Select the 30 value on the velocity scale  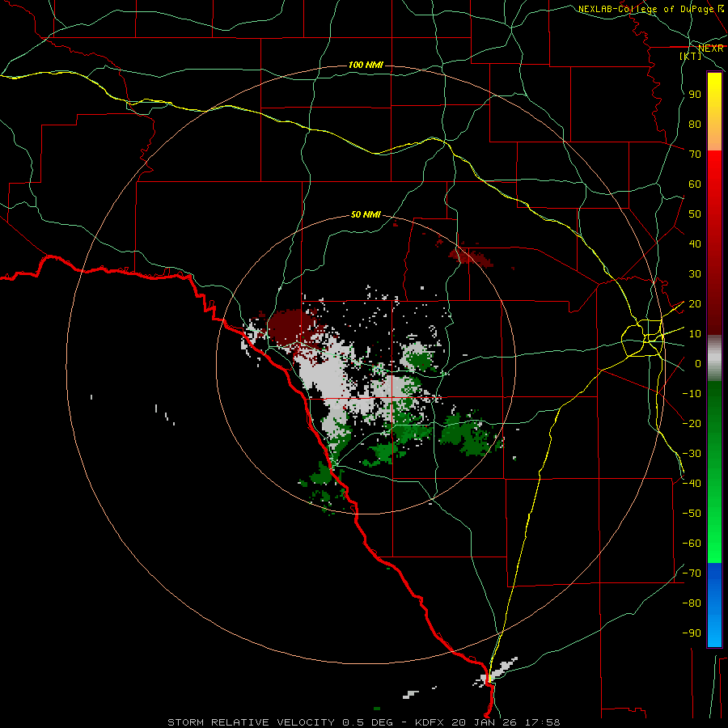pyautogui.click(x=695, y=274)
